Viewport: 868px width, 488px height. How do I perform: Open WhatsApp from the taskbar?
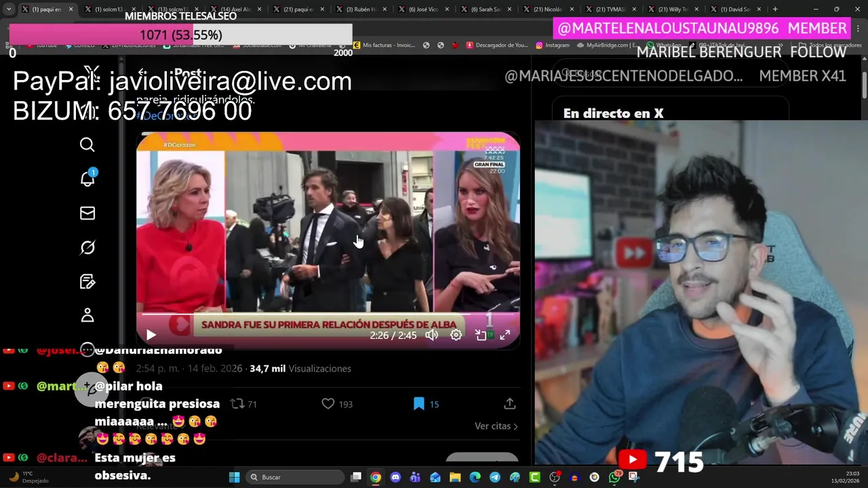pos(614,477)
